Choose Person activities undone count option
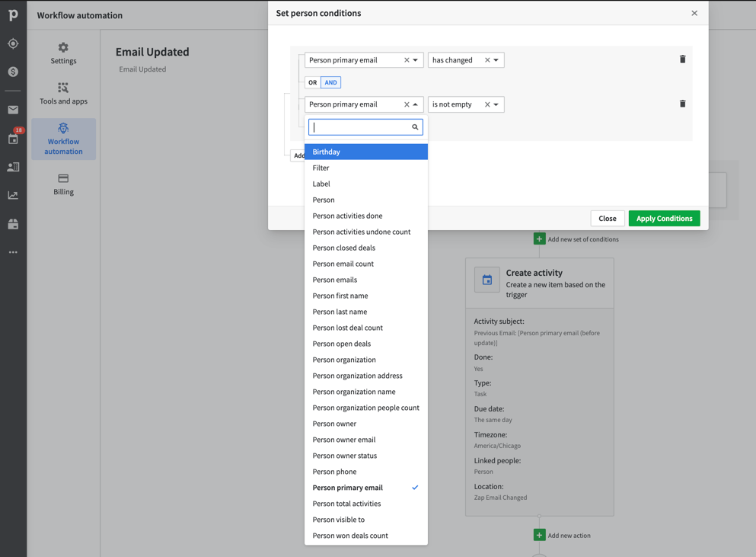This screenshot has width=756, height=557. [366, 231]
